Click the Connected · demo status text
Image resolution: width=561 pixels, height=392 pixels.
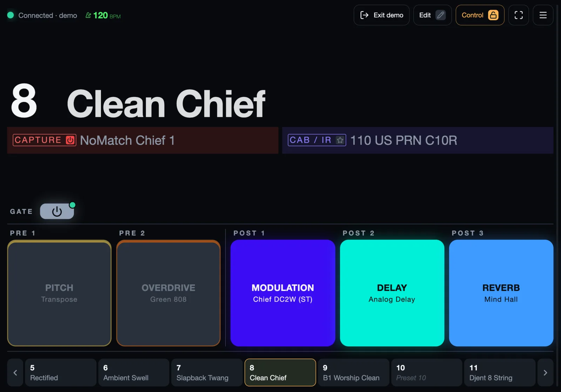pyautogui.click(x=48, y=15)
